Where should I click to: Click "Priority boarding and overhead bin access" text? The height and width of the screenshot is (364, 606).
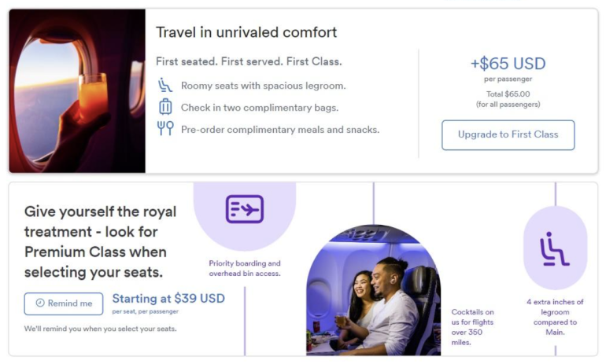click(245, 268)
